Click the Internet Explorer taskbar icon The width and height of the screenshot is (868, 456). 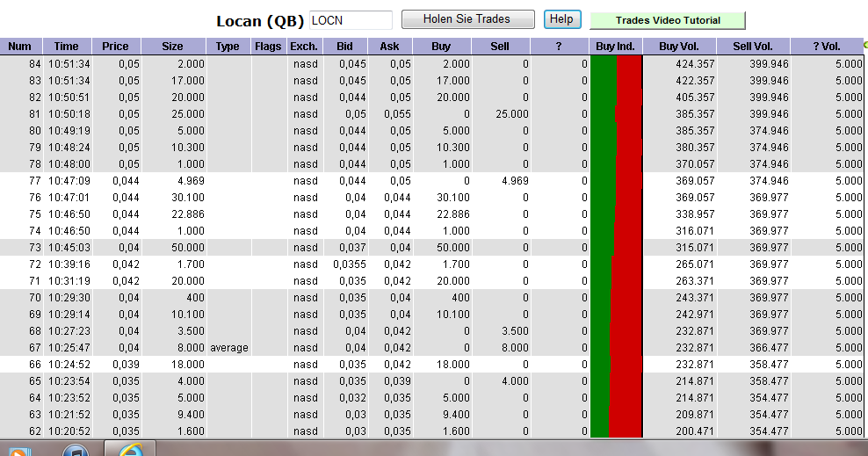click(131, 450)
